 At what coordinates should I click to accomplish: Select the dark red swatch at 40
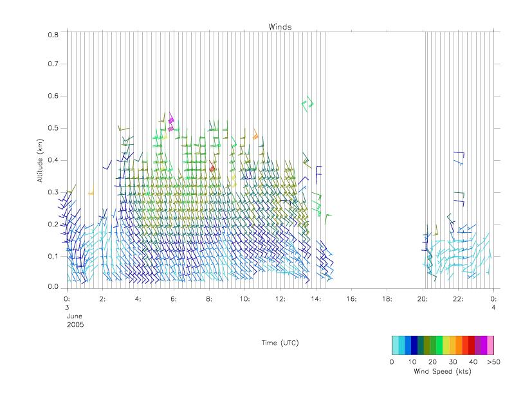point(472,345)
